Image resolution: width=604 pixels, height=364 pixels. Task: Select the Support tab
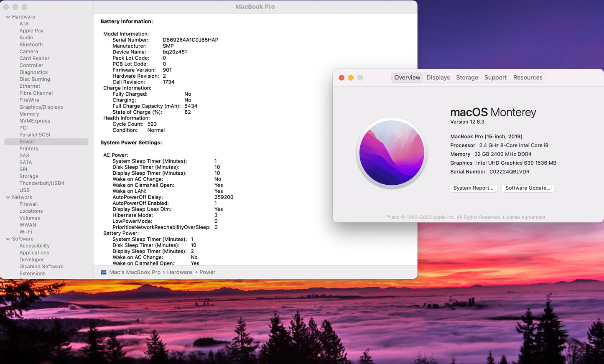pyautogui.click(x=495, y=77)
